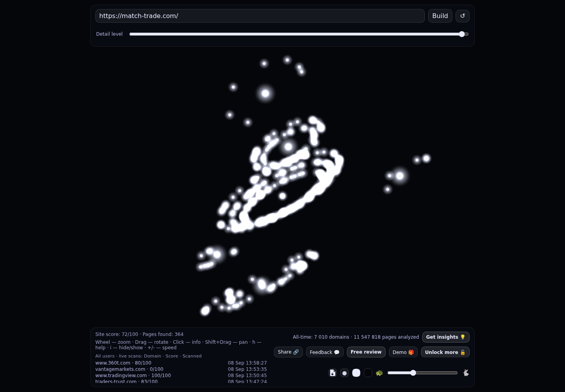Click the Build button
The height and width of the screenshot is (392, 565).
tap(440, 16)
